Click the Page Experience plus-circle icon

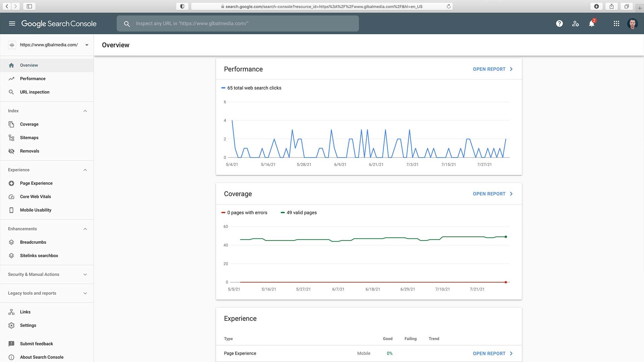[11, 183]
